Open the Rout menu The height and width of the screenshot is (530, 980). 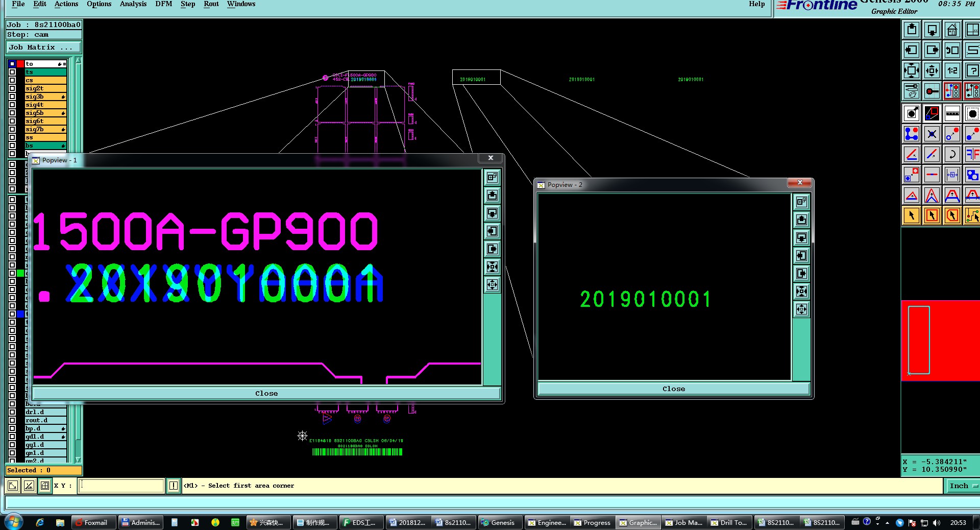coord(211,4)
